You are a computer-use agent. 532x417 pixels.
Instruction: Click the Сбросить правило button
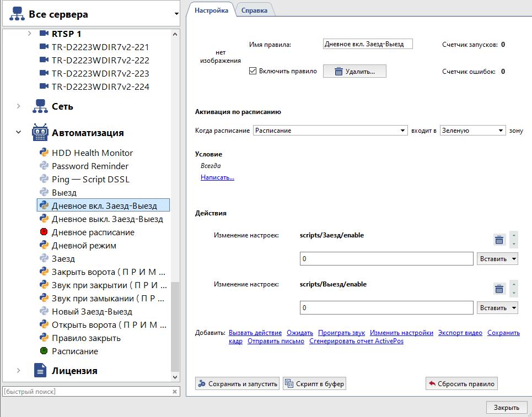point(461,383)
